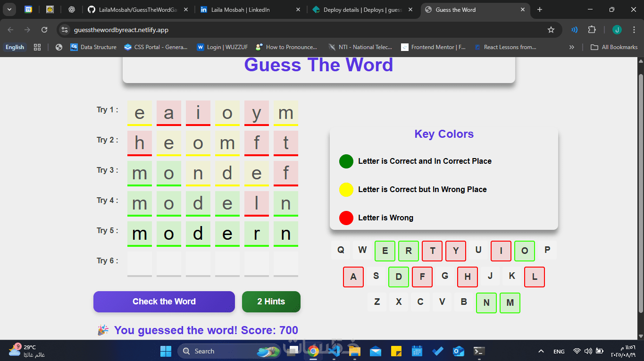The image size is (644, 361).
Task: Open the browser extensions puzzle icon
Action: pyautogui.click(x=592, y=30)
